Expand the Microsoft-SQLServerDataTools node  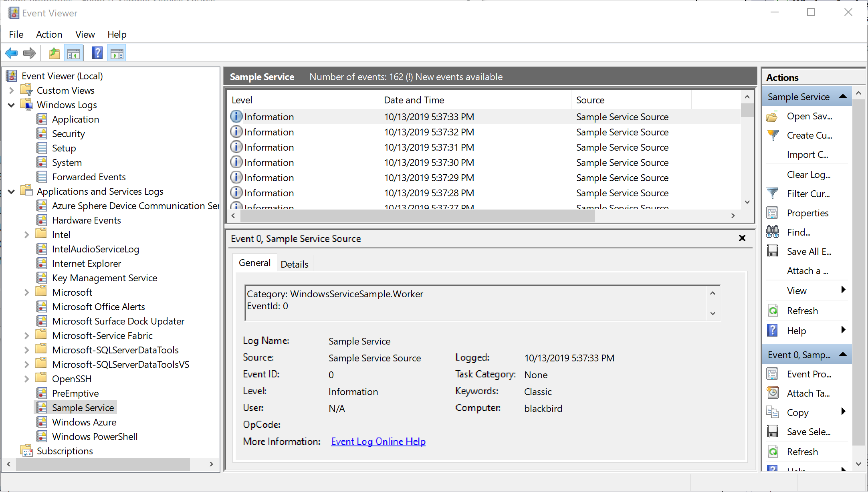coord(27,350)
